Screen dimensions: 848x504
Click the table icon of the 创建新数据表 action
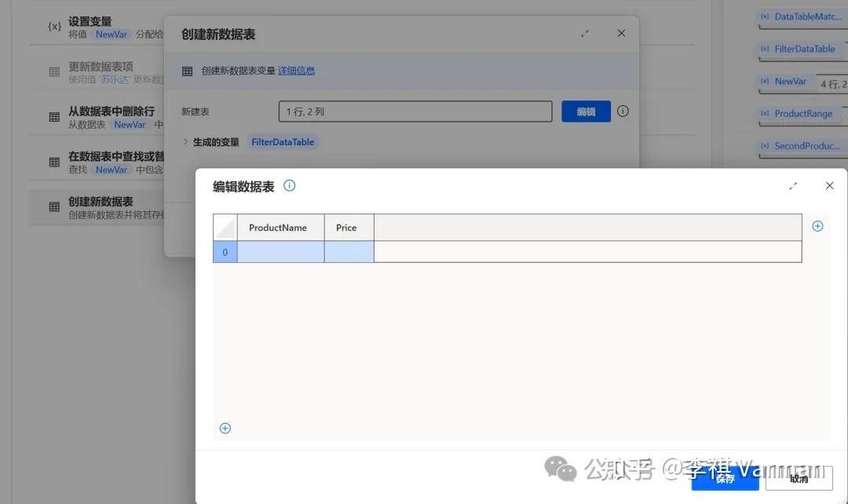point(53,206)
